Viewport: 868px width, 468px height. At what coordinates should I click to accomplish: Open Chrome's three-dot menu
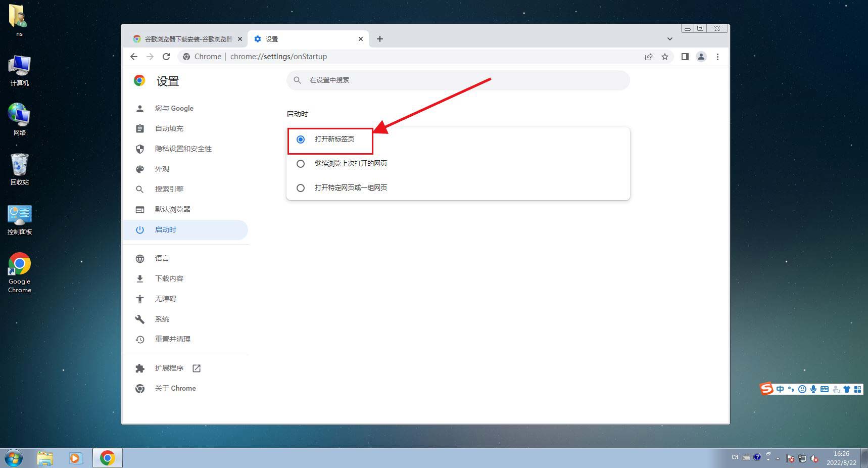tap(717, 57)
